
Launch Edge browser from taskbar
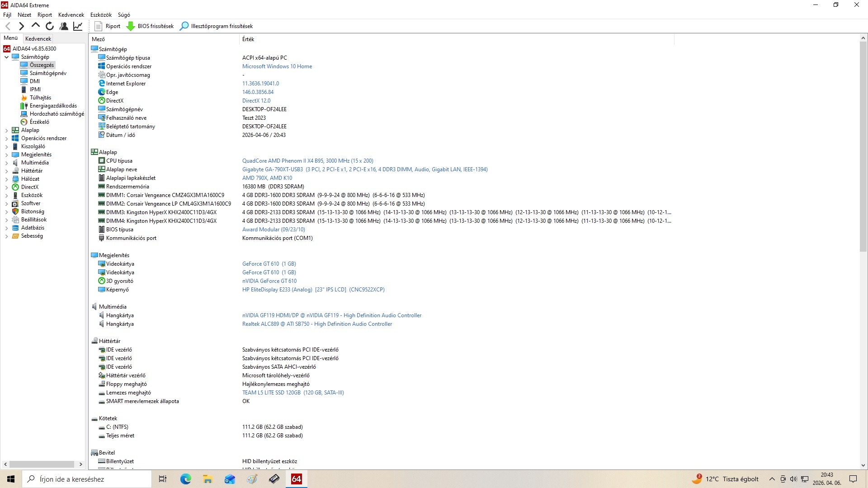pyautogui.click(x=185, y=479)
